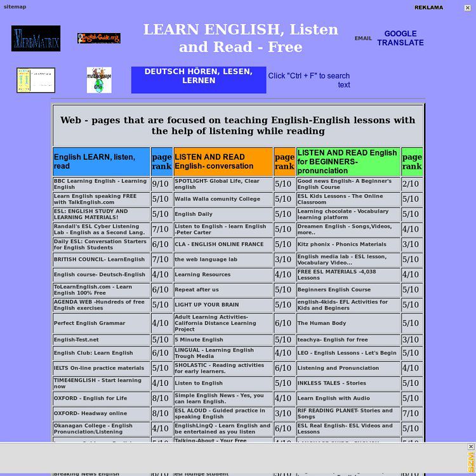
Task: Open Dreamen English - Songs,Videos link
Action: (345, 230)
